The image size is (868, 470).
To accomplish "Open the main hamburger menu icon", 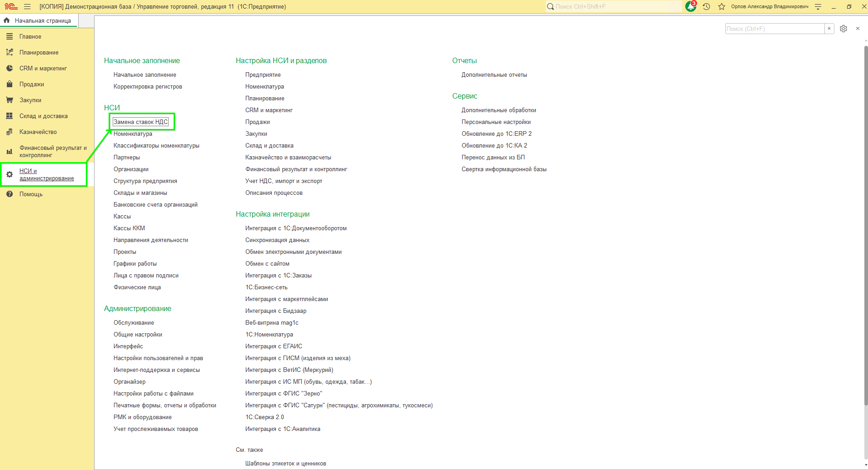I will [27, 6].
